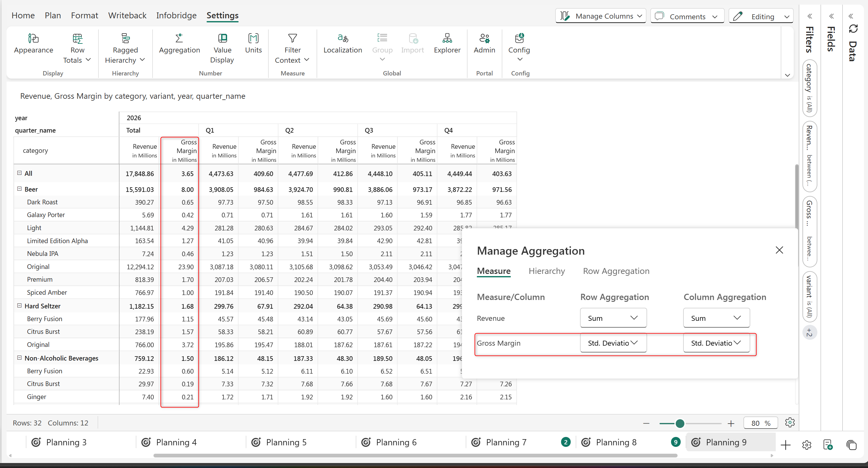Open the Admin portal icon

[484, 39]
